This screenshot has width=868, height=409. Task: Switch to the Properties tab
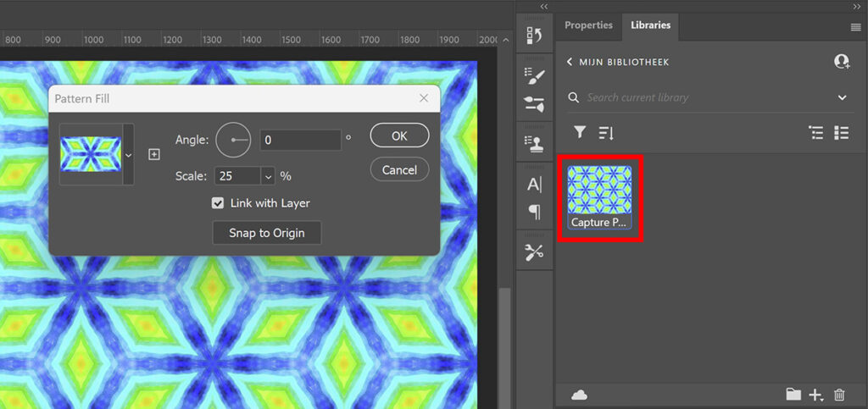[x=588, y=25]
